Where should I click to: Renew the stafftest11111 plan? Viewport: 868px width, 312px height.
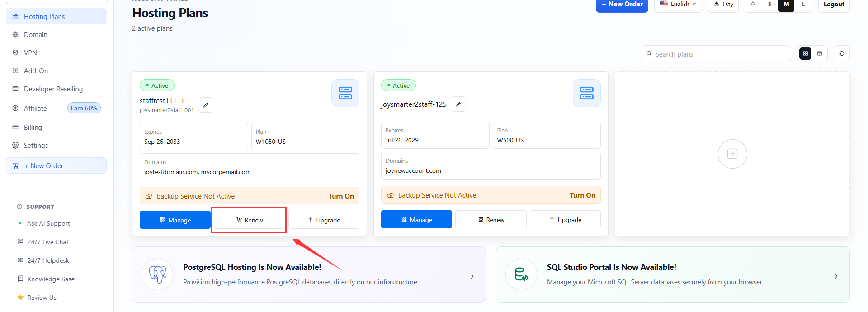249,220
